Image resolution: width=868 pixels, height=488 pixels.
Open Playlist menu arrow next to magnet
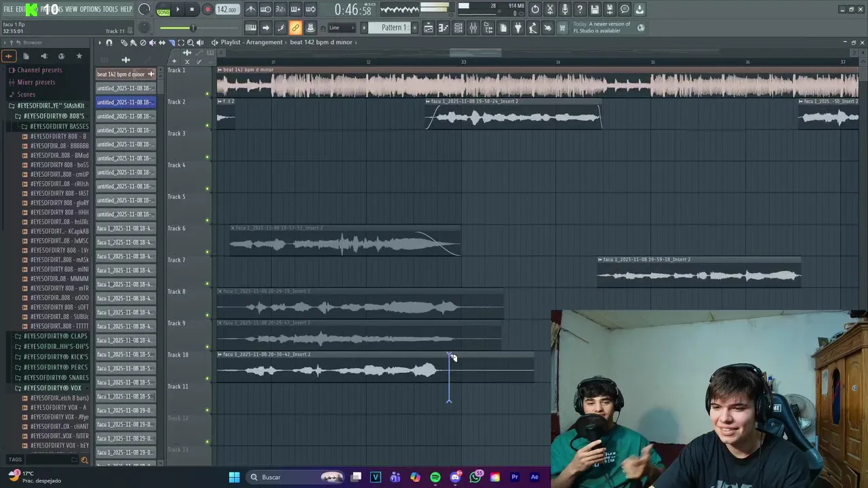click(x=99, y=42)
